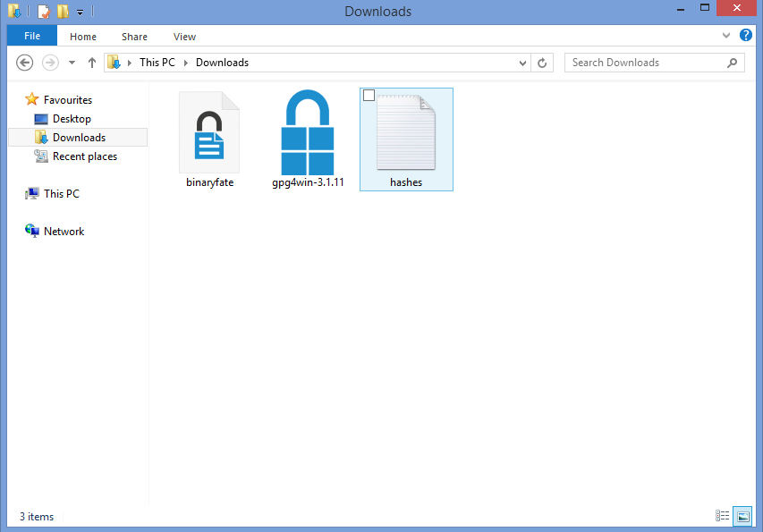Switch to the Share ribbon tab

[134, 37]
